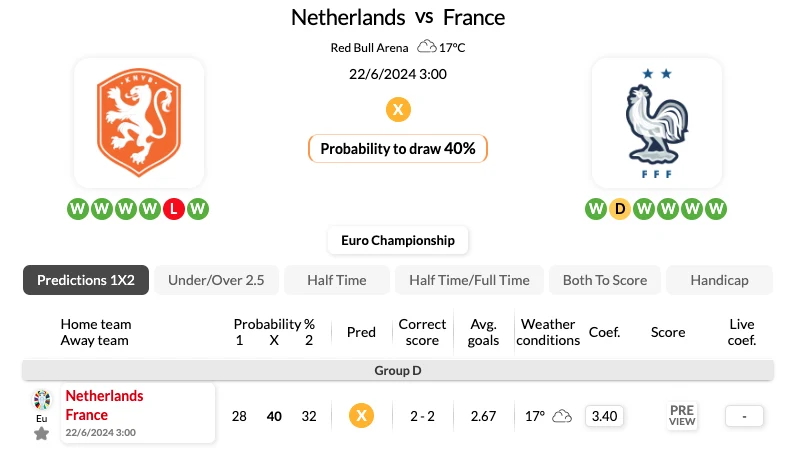800x450 pixels.
Task: Open the PRE VIEW match link
Action: coord(682,416)
